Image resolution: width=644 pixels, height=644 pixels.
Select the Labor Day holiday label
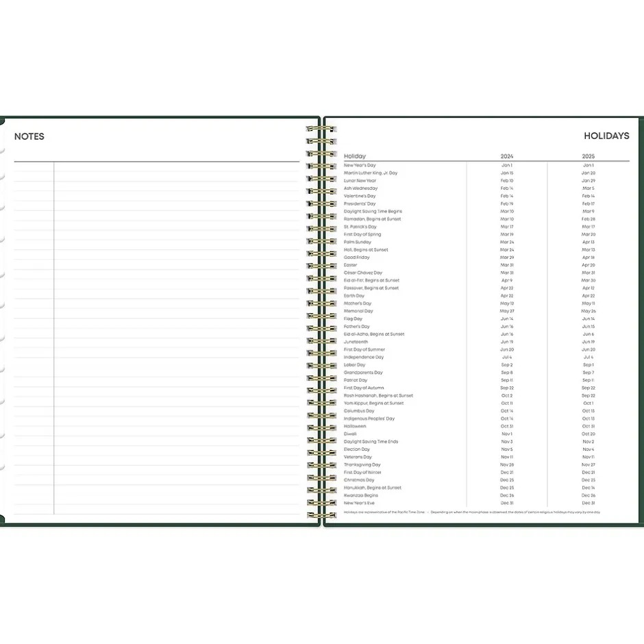tap(354, 365)
